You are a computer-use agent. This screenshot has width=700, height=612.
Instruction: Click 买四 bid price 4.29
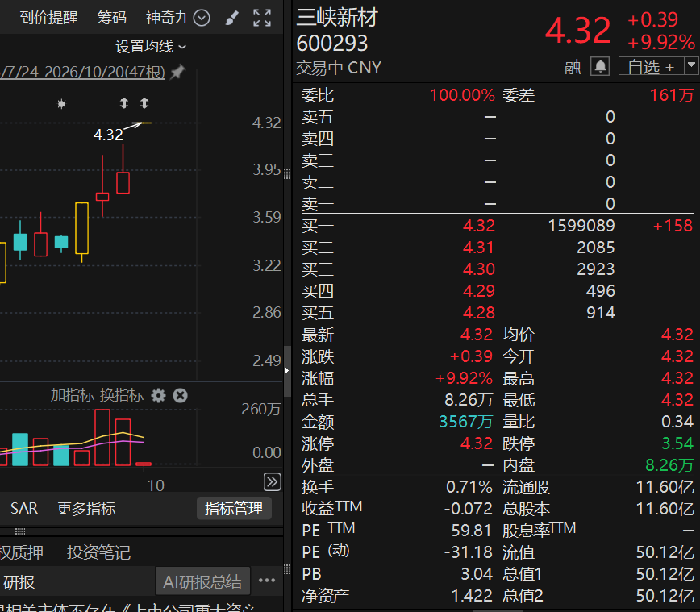coord(478,291)
